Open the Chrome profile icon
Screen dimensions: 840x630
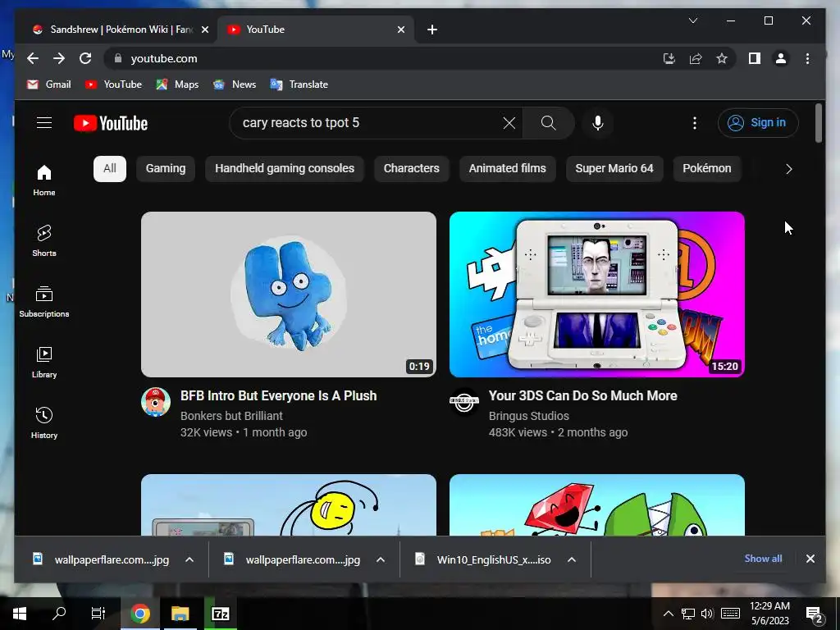pos(781,58)
